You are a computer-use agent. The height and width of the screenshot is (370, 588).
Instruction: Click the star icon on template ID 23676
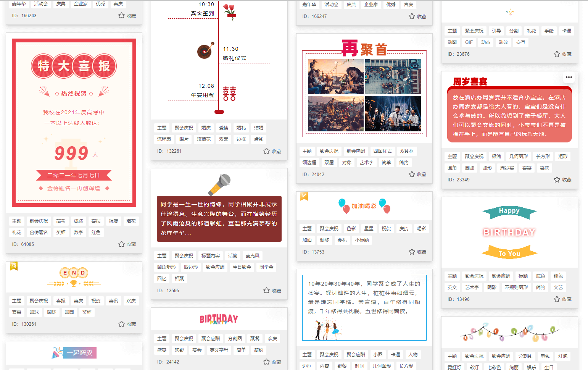tap(557, 54)
